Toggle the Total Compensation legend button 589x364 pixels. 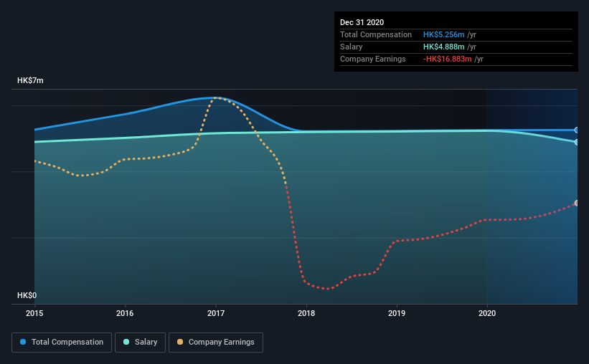pyautogui.click(x=62, y=343)
